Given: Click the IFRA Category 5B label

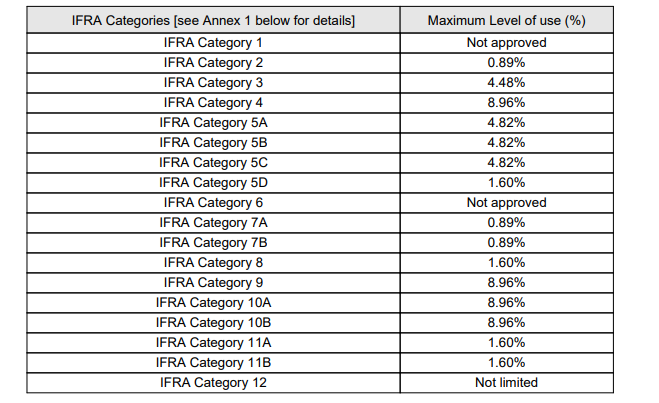Looking at the screenshot, I should (213, 142).
